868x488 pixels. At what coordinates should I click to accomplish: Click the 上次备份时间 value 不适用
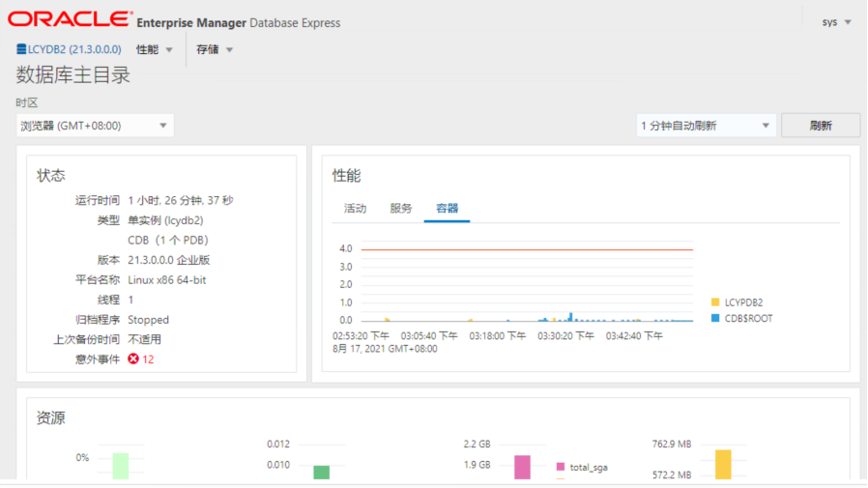click(x=144, y=339)
